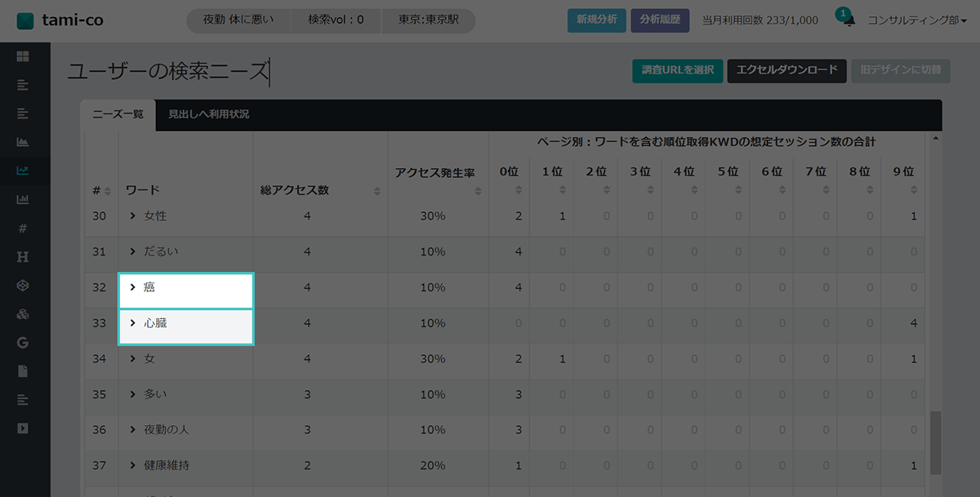This screenshot has height=497, width=980.
Task: Open the bar chart icon in sidebar
Action: click(x=23, y=199)
